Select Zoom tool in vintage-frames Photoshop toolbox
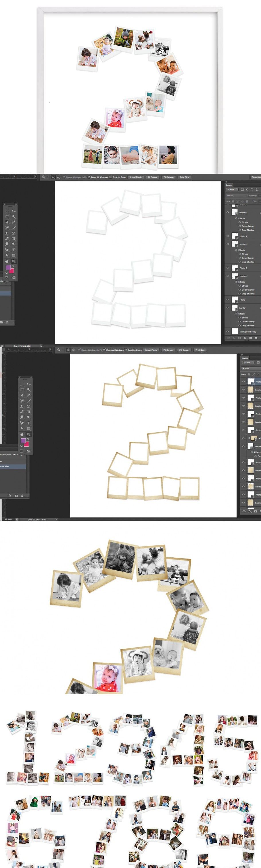The image size is (261, 868). 29,435
